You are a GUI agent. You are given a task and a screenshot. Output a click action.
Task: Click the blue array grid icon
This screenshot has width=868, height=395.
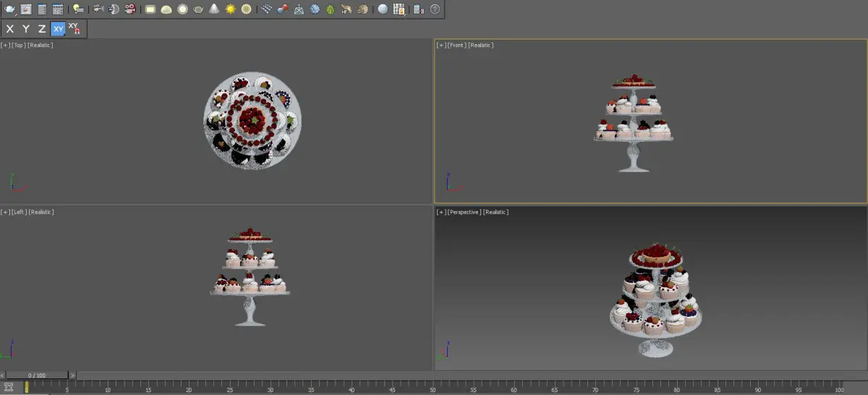[x=267, y=9]
